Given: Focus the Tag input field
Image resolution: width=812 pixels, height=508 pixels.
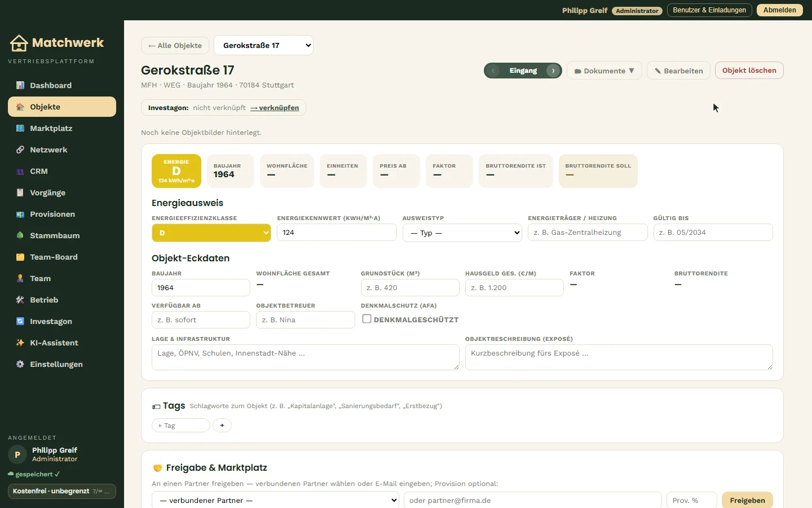Looking at the screenshot, I should coord(181,425).
